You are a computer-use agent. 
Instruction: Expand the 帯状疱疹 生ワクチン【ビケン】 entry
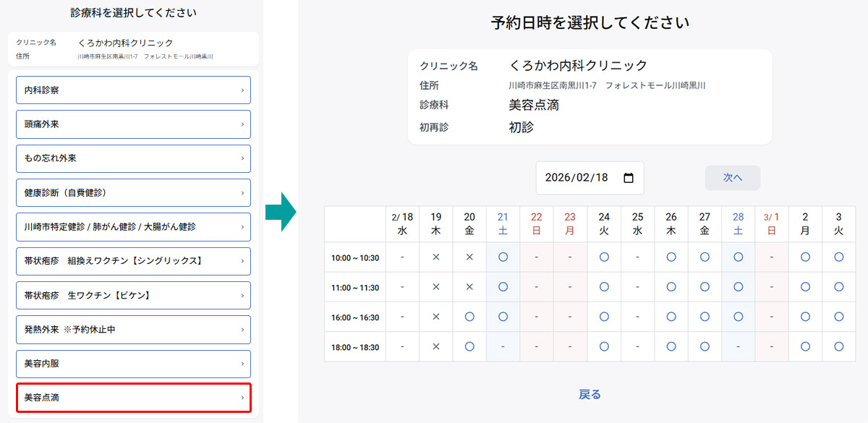(x=133, y=295)
